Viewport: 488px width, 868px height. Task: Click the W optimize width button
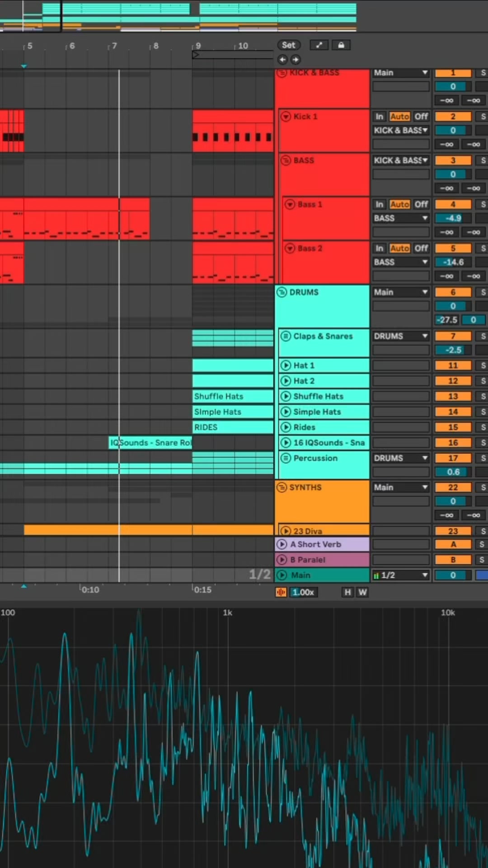(362, 592)
